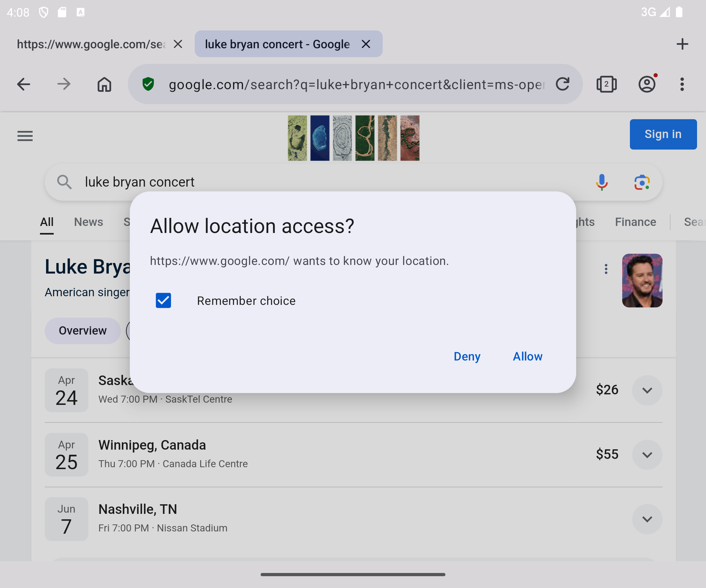Allow location access
706x588 pixels.
(528, 356)
